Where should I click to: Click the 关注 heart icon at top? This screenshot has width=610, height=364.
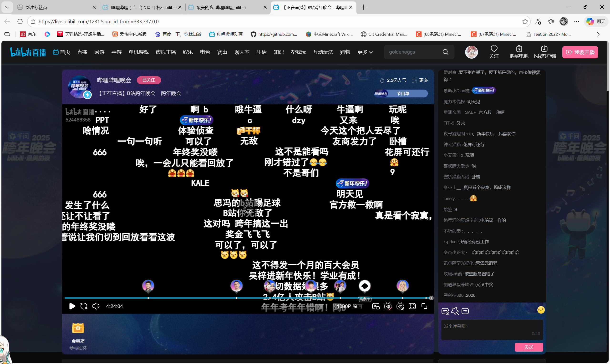point(494,49)
